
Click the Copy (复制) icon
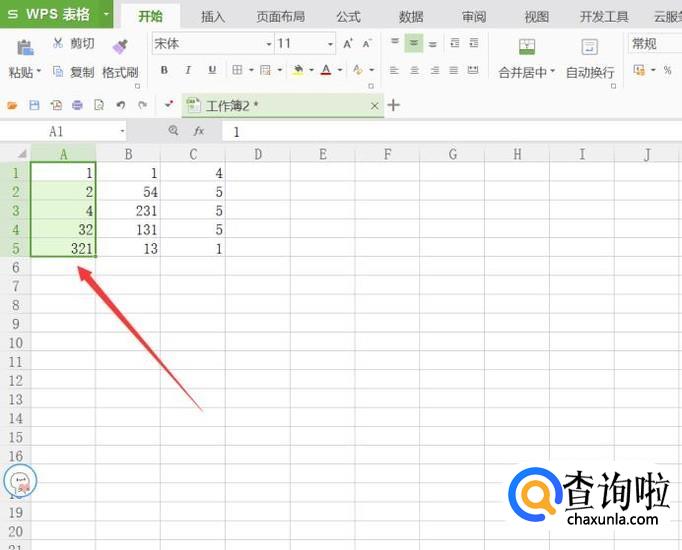[x=57, y=71]
